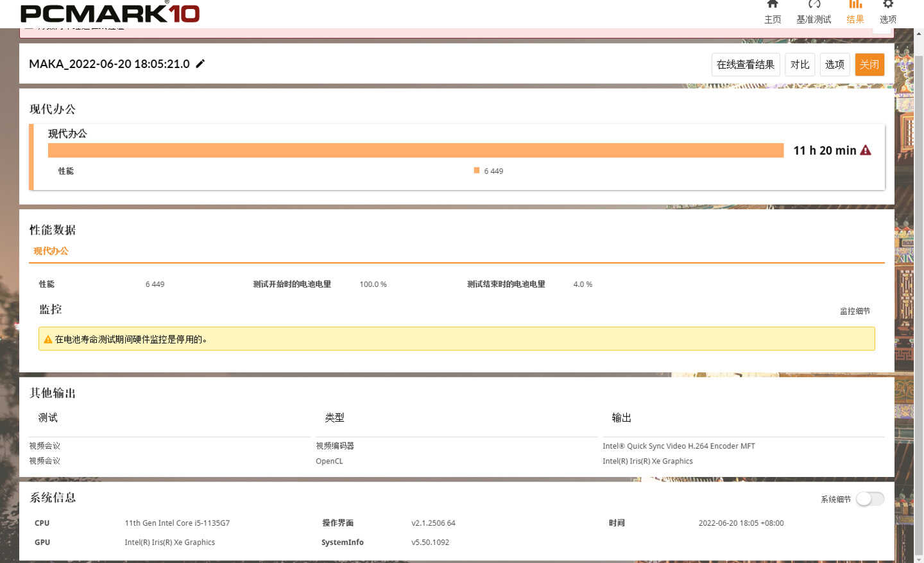Screen dimensions: 924x563
Task: Click the 对比 compare button
Action: pos(800,64)
